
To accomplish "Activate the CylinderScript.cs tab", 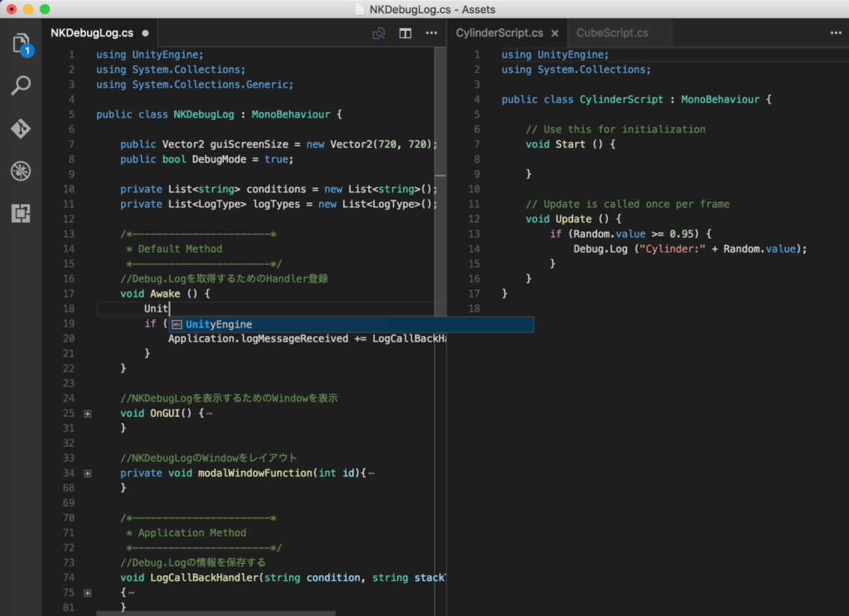I will (x=499, y=33).
